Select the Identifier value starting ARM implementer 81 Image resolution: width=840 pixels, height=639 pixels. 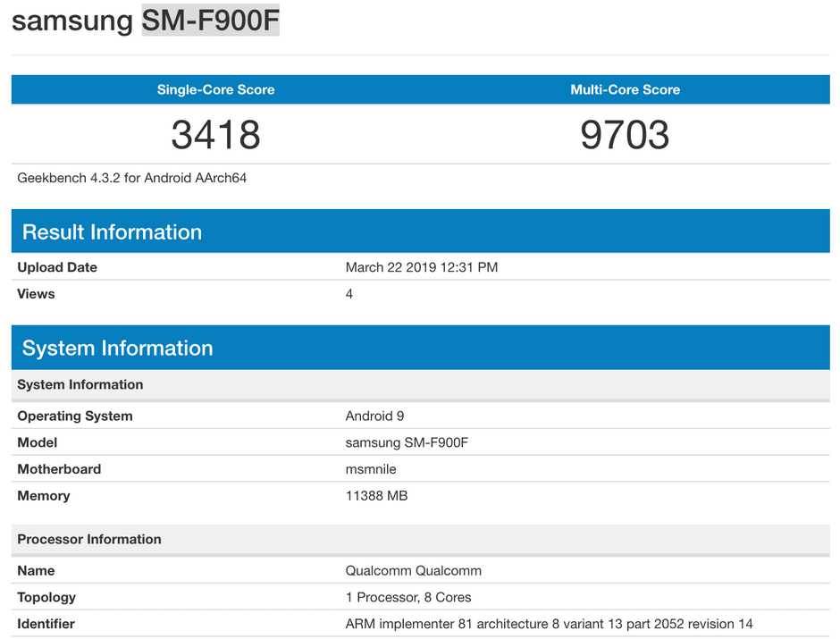548,624
